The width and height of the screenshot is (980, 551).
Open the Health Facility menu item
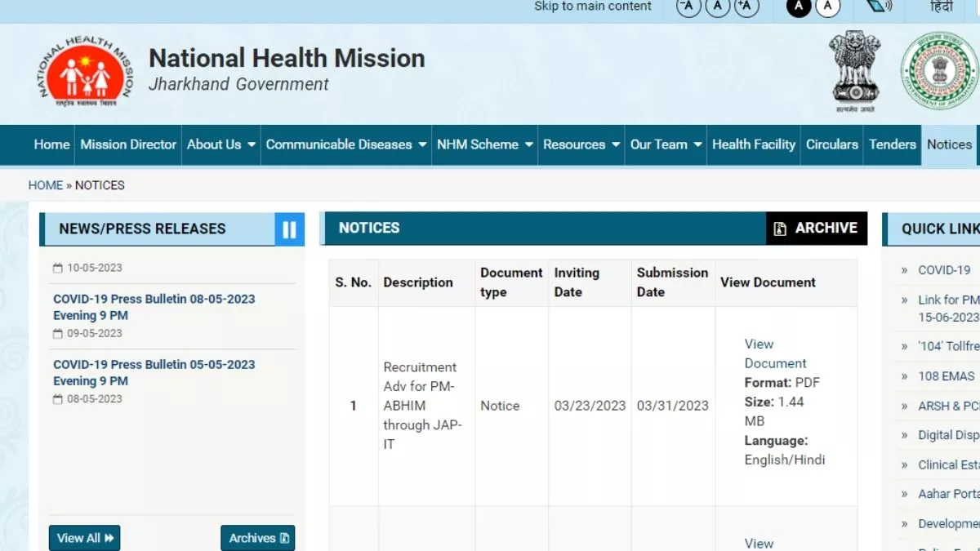coord(753,144)
